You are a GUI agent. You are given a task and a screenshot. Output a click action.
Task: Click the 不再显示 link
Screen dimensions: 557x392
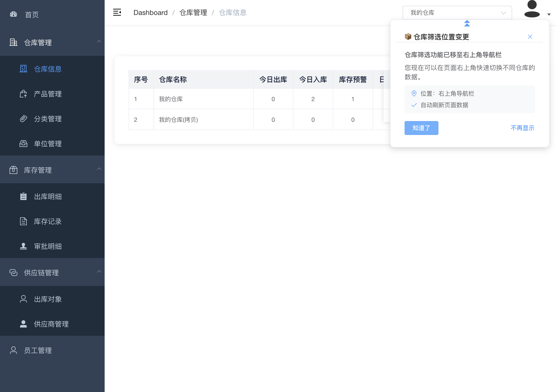coord(522,128)
